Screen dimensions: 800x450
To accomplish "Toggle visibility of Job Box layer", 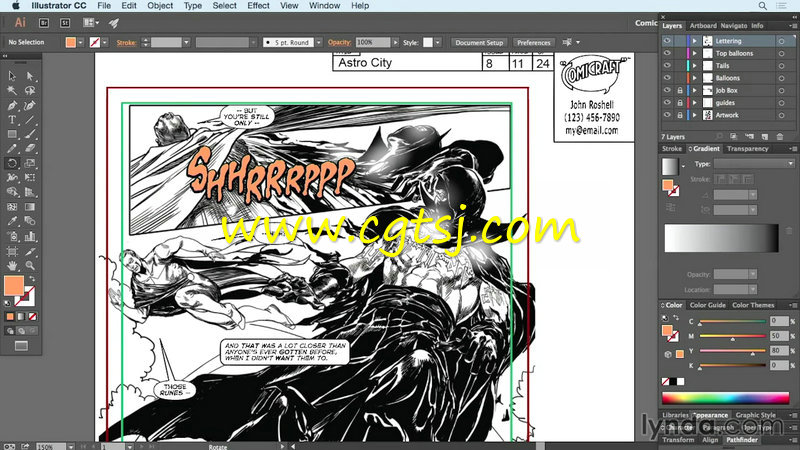I will click(x=667, y=90).
